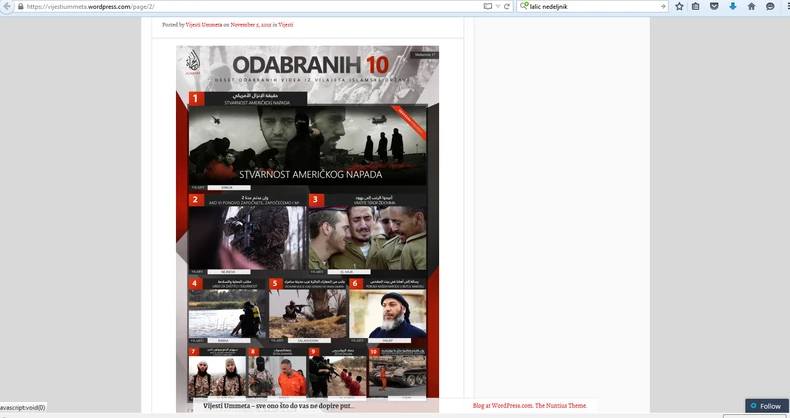Click the Pocket icon in toolbar
The image size is (790, 418).
(x=714, y=6)
